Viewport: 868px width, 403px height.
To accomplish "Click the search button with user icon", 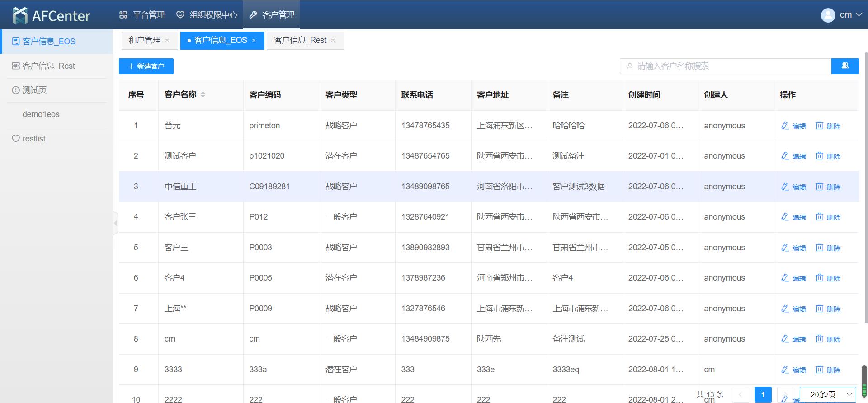I will pos(844,66).
